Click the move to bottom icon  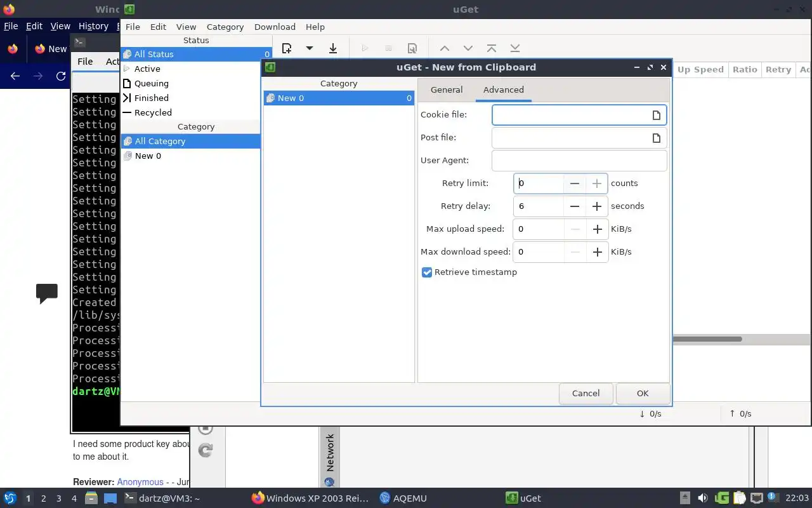(x=515, y=48)
